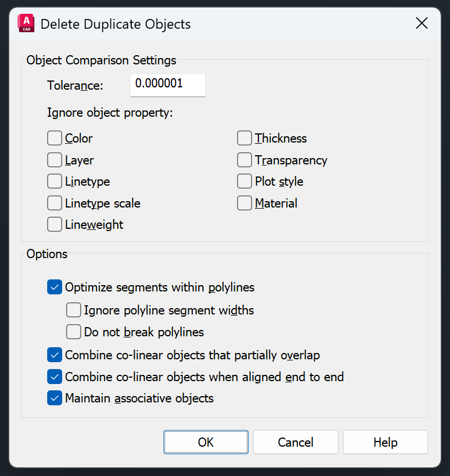The image size is (450, 476).
Task: Enable Ignore polyline segment widths
Action: [74, 310]
